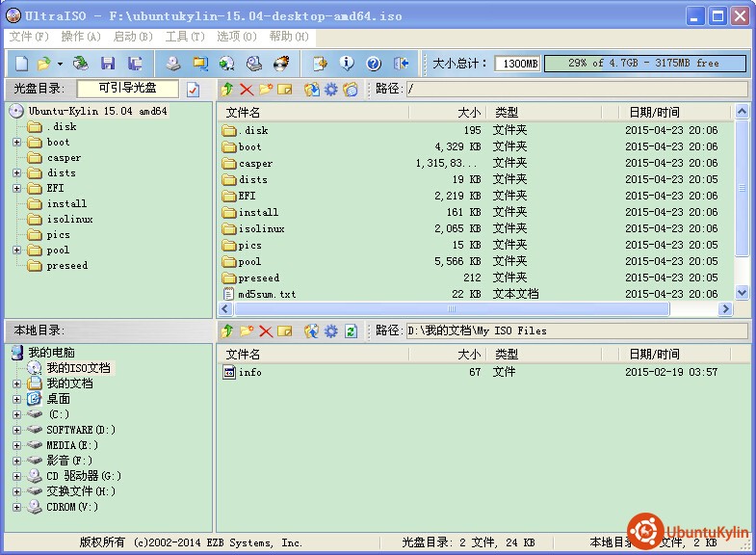Open the 选项(O) menu
This screenshot has width=756, height=555.
(x=237, y=37)
